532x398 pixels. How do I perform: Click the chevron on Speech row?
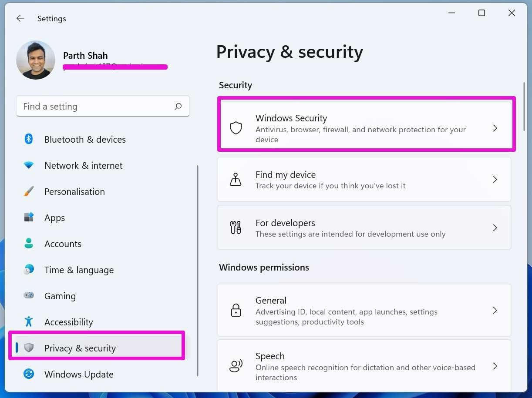(495, 366)
